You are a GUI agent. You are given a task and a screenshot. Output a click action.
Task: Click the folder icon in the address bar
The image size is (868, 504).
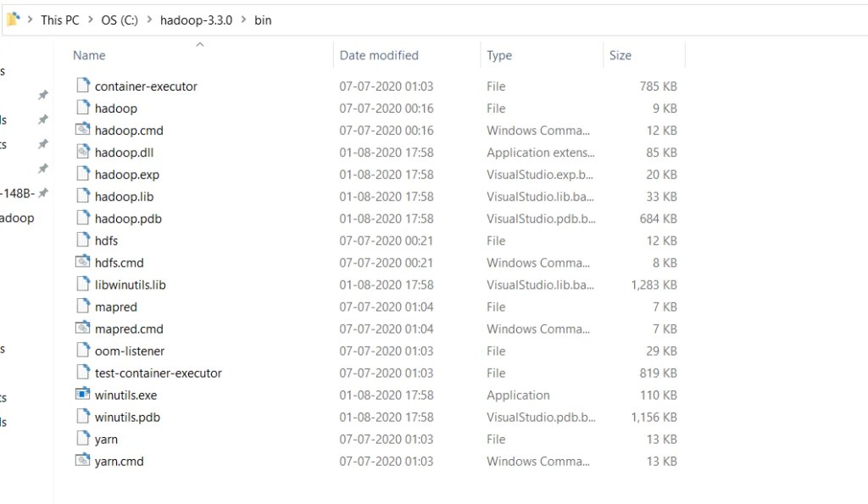[12, 19]
